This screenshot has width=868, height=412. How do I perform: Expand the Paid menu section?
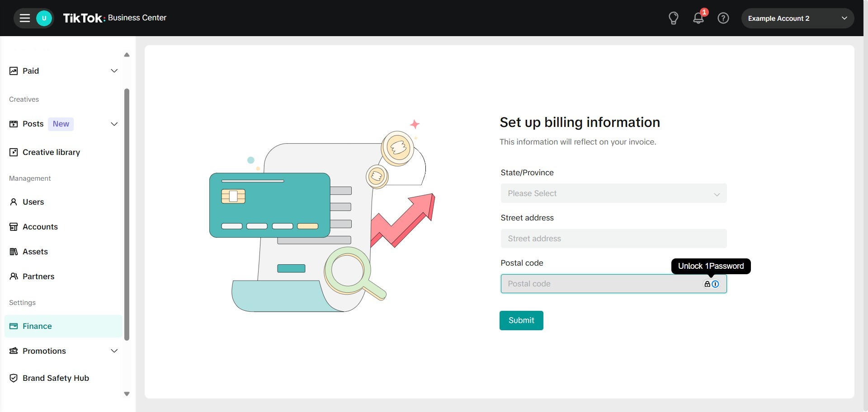coord(114,71)
